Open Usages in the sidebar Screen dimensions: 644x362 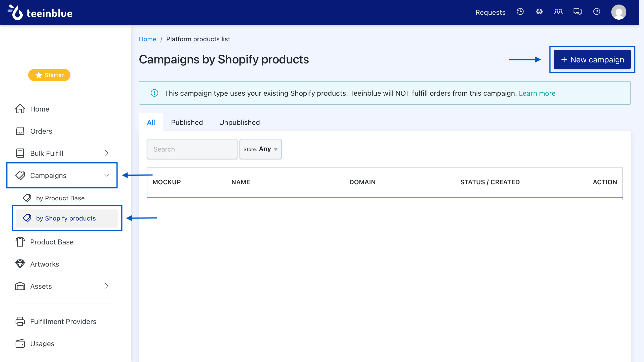pyautogui.click(x=42, y=344)
